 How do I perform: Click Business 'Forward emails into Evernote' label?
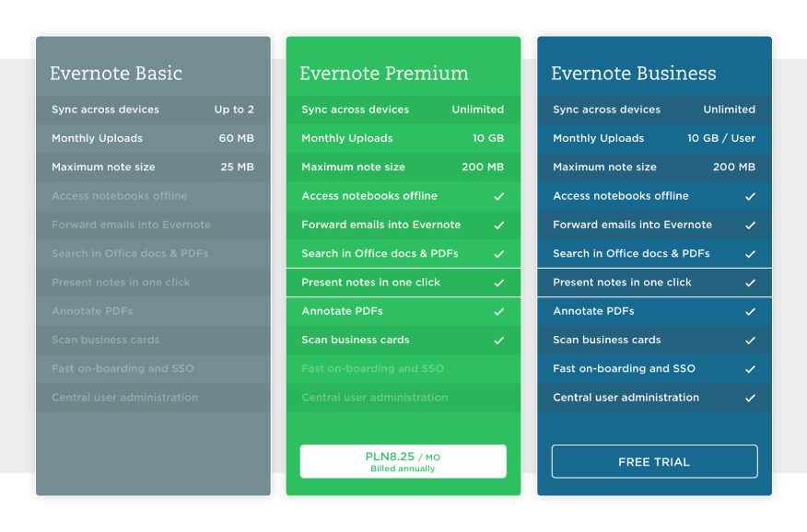pyautogui.click(x=633, y=225)
